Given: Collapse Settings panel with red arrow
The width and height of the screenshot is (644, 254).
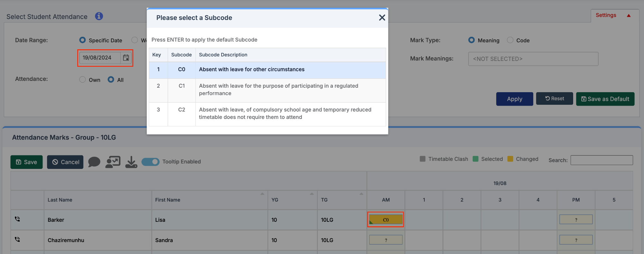Looking at the screenshot, I should [x=629, y=15].
